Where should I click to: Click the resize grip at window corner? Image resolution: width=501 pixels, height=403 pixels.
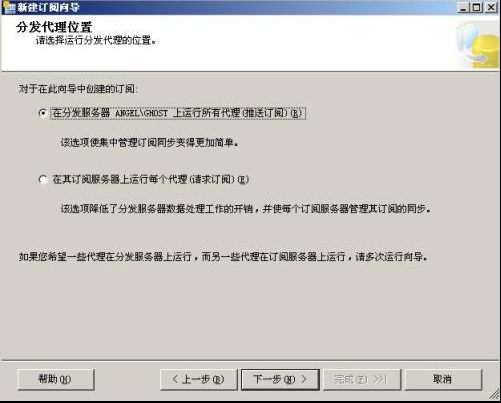click(x=495, y=395)
